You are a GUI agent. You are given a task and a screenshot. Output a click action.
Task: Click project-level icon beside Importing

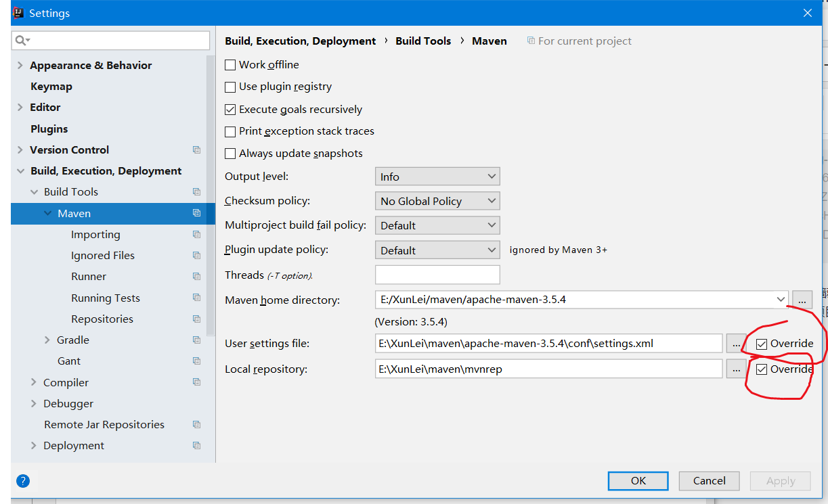(x=196, y=235)
